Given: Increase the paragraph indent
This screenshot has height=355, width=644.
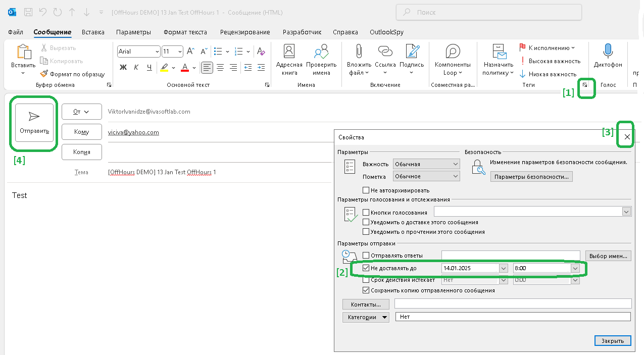Looking at the screenshot, I should [261, 67].
